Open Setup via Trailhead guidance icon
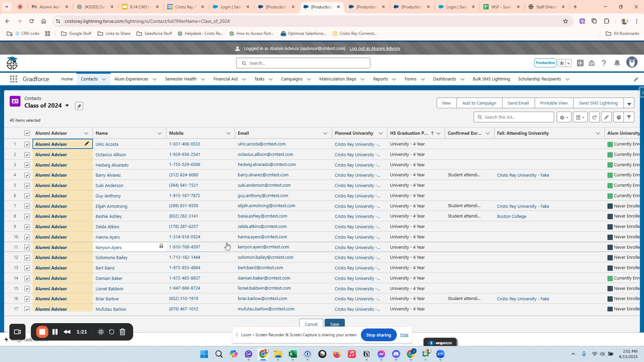644x362 pixels. coord(592,63)
